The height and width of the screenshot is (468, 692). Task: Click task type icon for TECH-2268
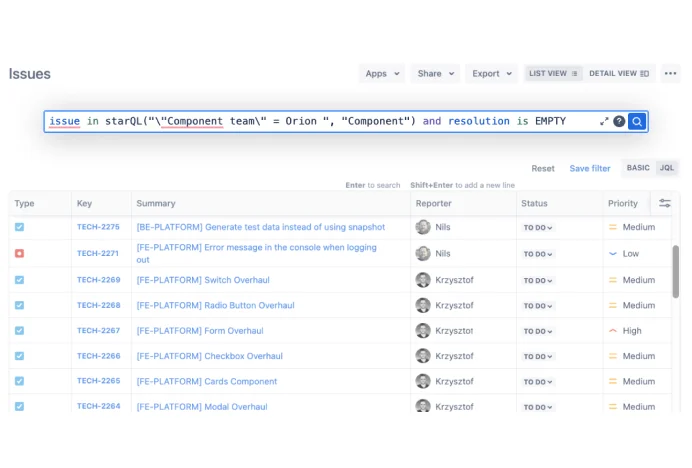19,305
